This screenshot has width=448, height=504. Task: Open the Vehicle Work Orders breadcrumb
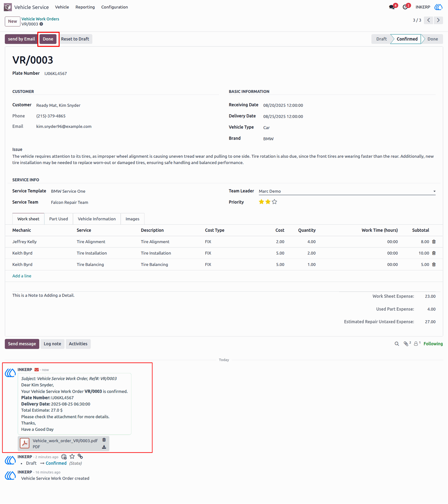pos(40,19)
